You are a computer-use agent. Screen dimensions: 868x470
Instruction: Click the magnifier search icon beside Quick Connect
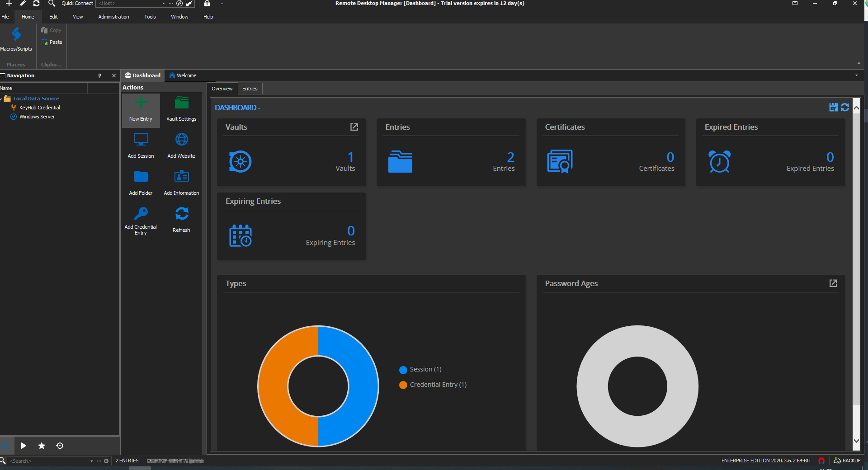(x=52, y=3)
